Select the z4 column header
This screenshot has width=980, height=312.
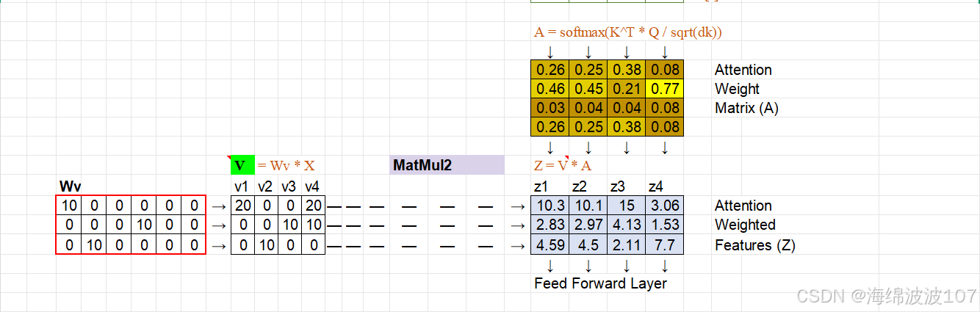tap(656, 186)
